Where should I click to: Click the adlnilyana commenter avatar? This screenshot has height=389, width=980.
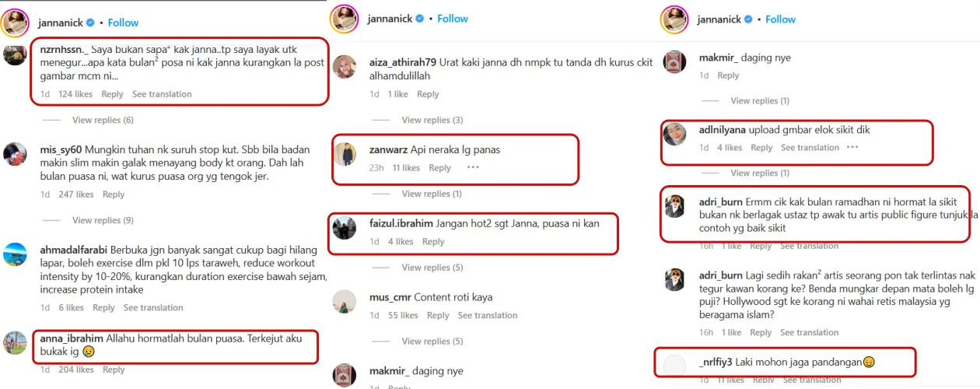pyautogui.click(x=674, y=135)
